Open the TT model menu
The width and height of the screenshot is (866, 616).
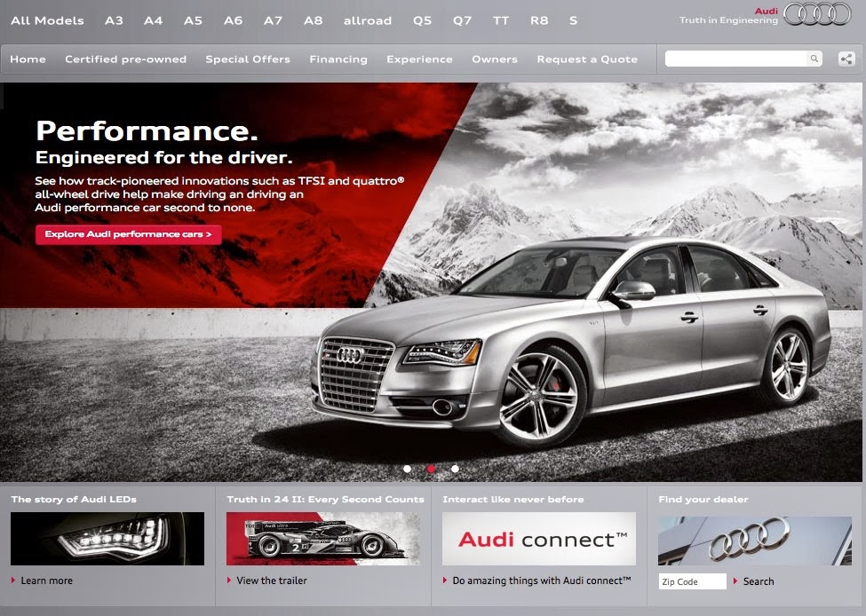(x=501, y=20)
